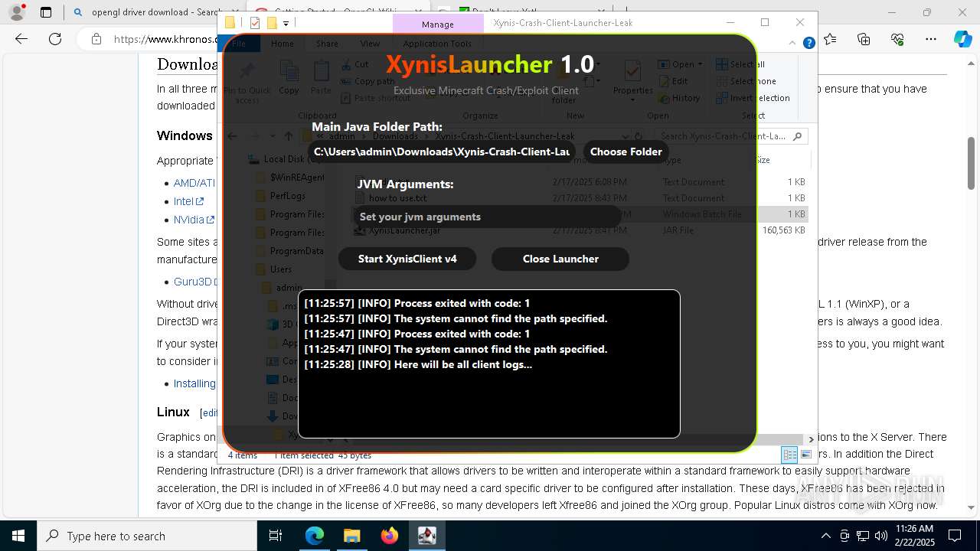Click the Java launcher taskbar icon

coord(426,536)
